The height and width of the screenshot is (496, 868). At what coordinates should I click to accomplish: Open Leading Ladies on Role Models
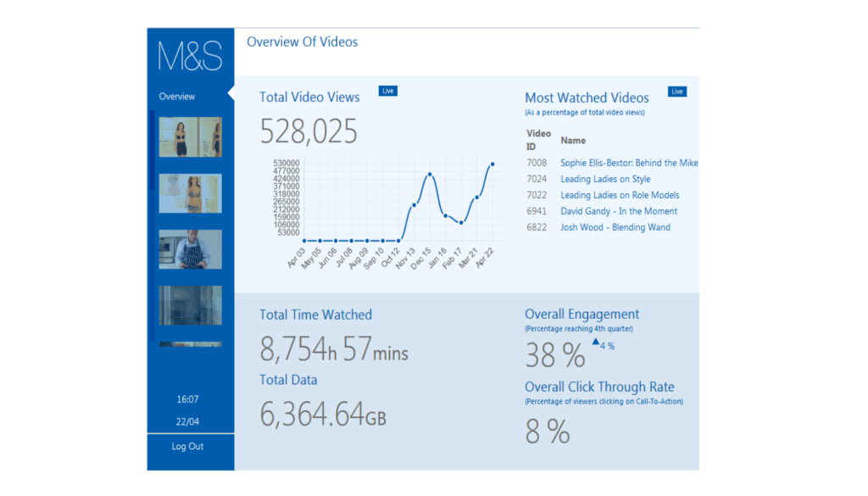(620, 195)
